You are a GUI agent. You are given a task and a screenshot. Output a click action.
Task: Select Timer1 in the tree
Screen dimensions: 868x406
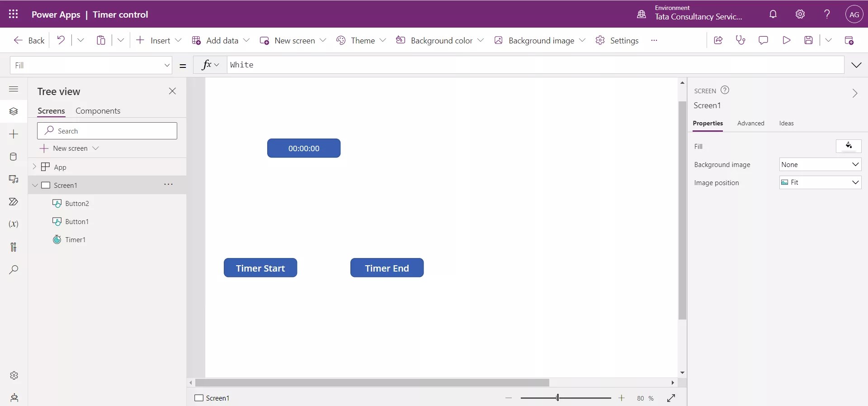click(x=75, y=239)
